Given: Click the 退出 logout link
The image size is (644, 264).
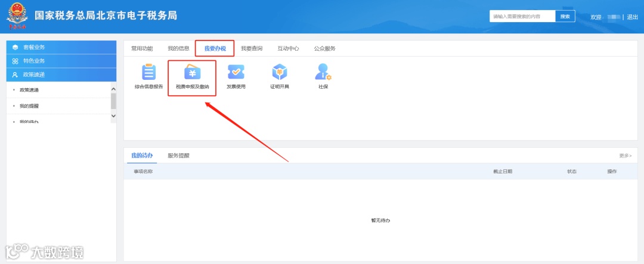Looking at the screenshot, I should pos(633,17).
